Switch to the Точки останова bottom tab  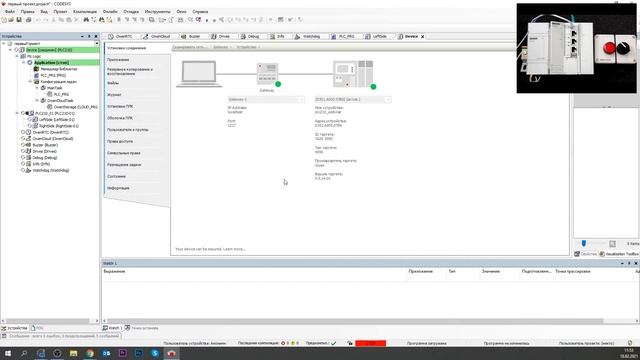pos(142,328)
